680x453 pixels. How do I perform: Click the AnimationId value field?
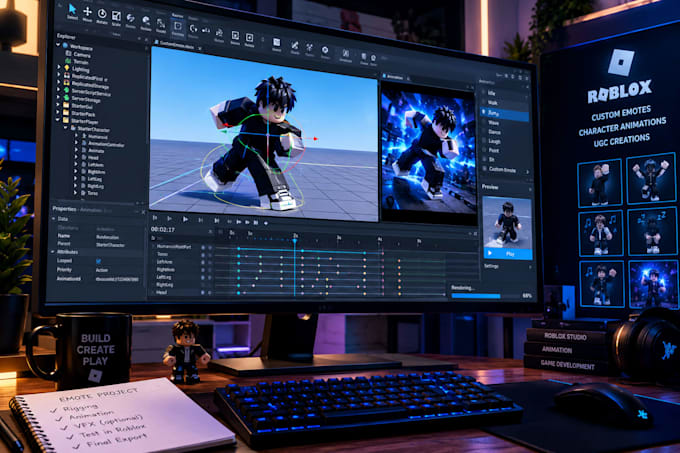pyautogui.click(x=117, y=279)
